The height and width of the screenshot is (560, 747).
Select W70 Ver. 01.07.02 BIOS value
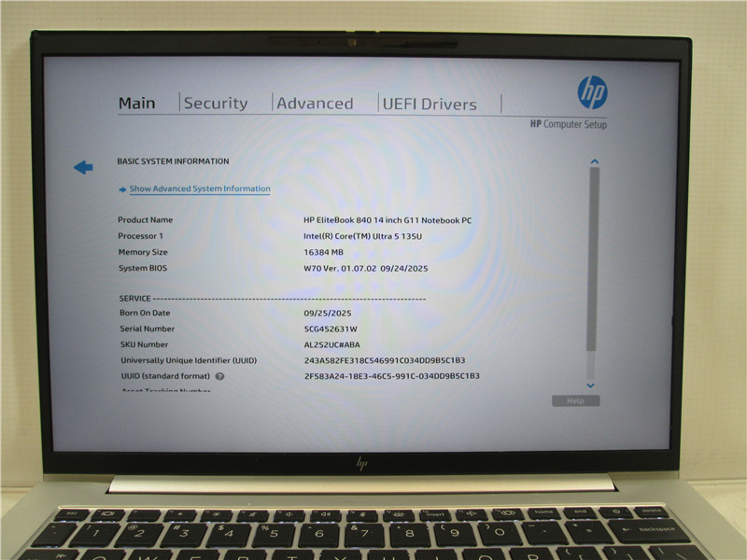(365, 269)
